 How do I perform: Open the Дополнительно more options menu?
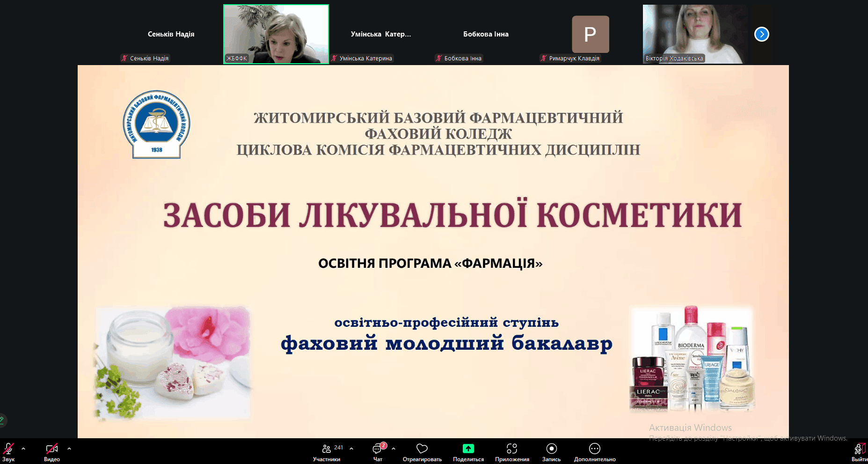595,452
